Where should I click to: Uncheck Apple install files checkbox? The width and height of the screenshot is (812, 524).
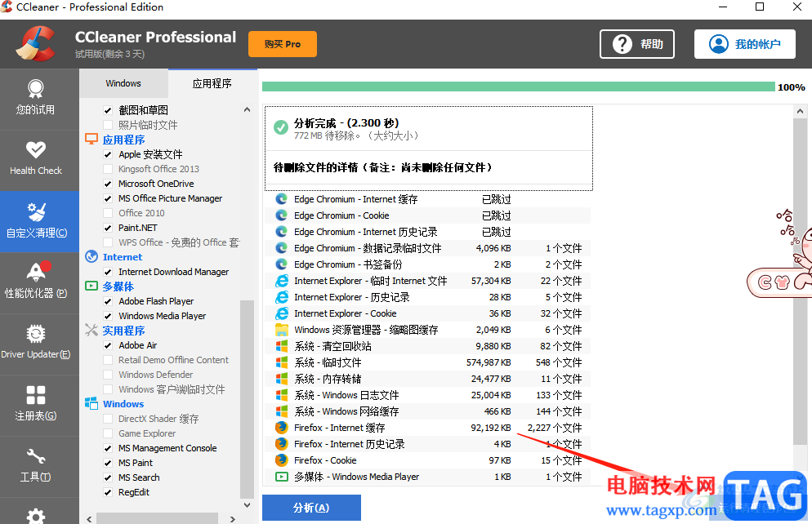point(108,154)
